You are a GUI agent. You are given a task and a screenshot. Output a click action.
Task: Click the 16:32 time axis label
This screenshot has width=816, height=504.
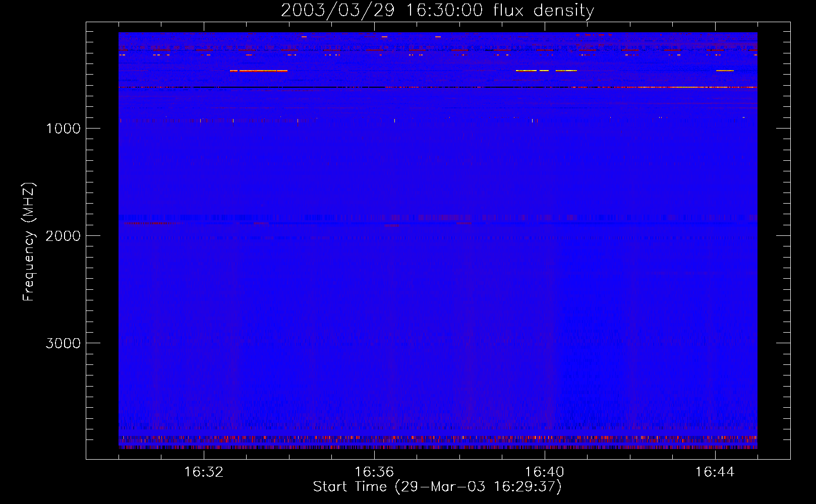click(204, 472)
